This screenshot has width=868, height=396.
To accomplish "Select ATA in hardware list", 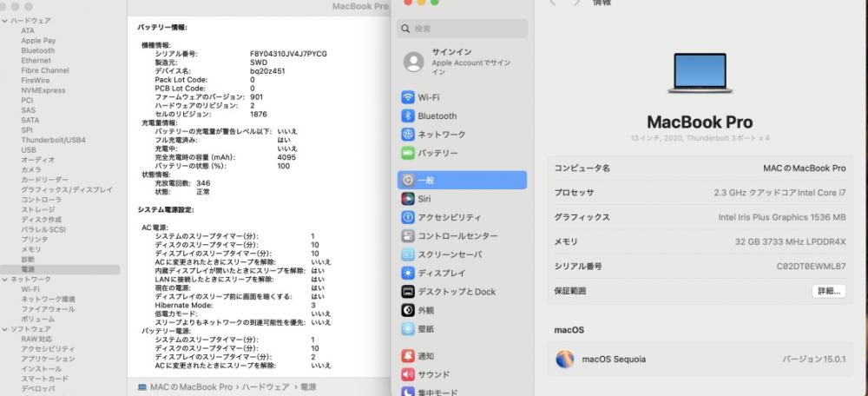I will (x=28, y=30).
